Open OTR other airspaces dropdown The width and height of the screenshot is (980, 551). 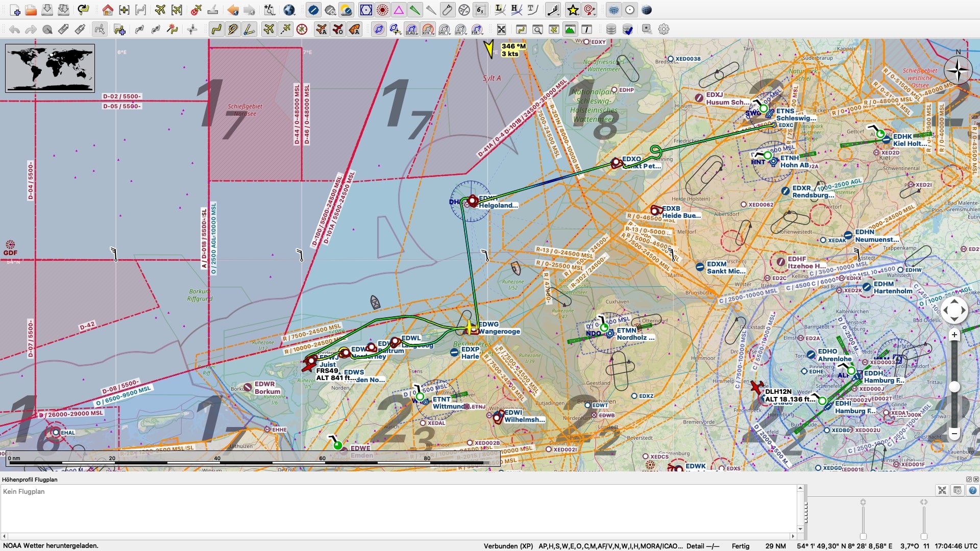pyautogui.click(x=461, y=29)
